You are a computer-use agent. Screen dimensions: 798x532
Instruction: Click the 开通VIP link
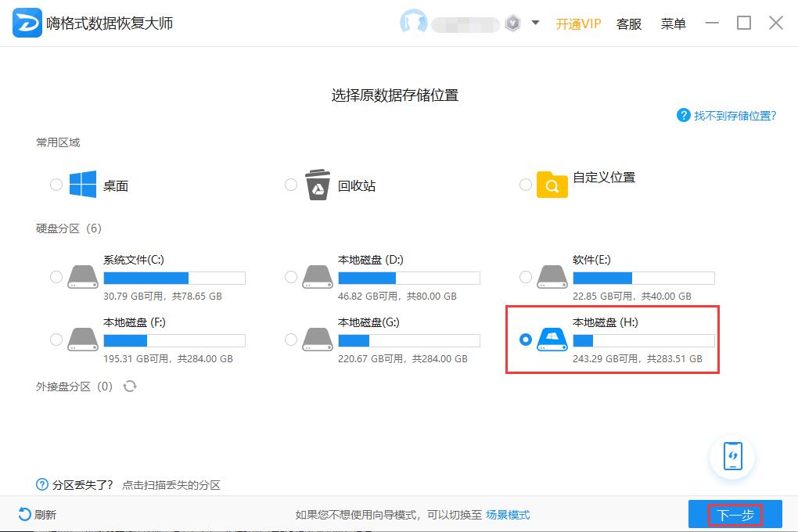coord(578,23)
